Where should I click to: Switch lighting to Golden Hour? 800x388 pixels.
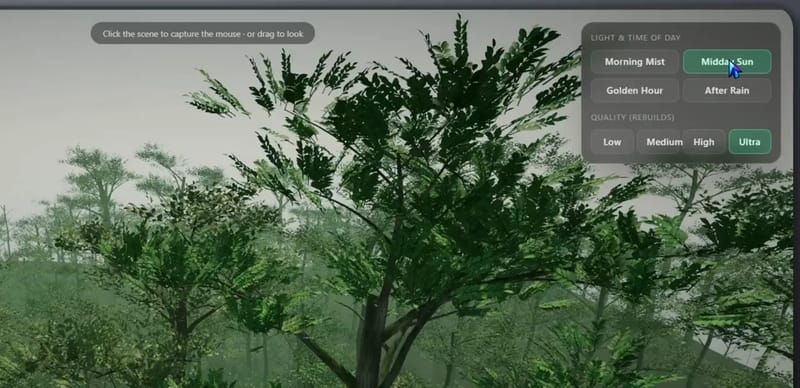pyautogui.click(x=635, y=90)
